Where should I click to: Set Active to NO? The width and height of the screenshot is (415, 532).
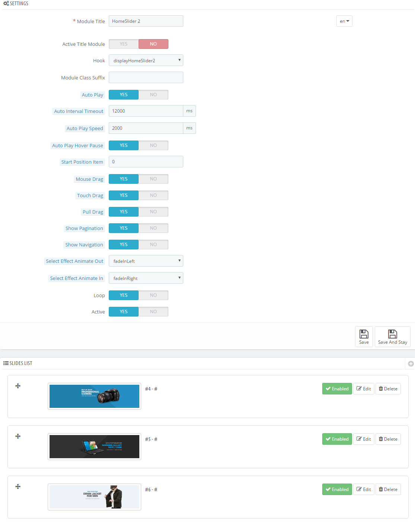(153, 312)
